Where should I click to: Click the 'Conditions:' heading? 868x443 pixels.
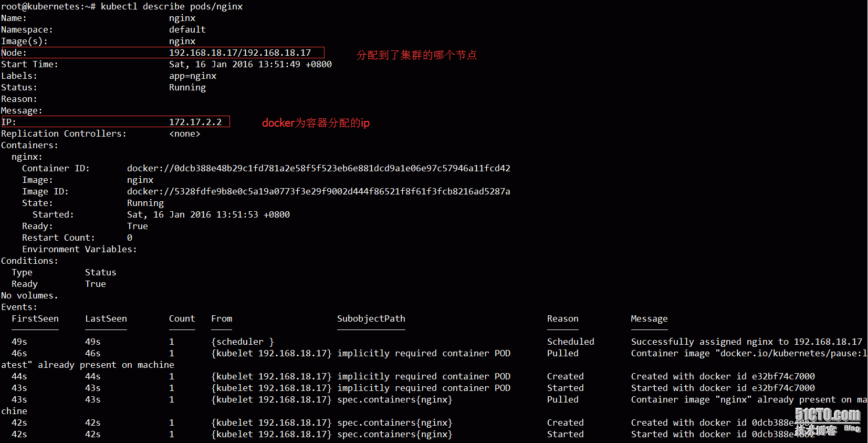click(29, 261)
